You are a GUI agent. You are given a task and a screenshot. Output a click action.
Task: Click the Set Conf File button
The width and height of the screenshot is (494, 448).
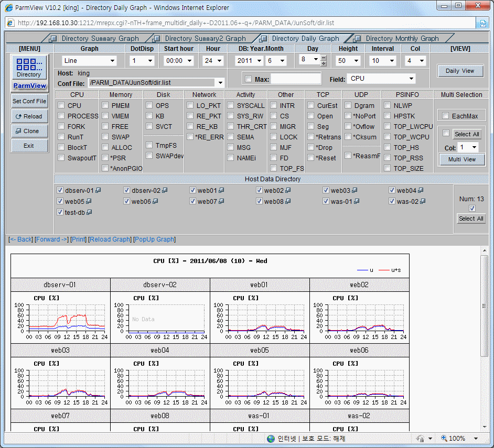[29, 101]
